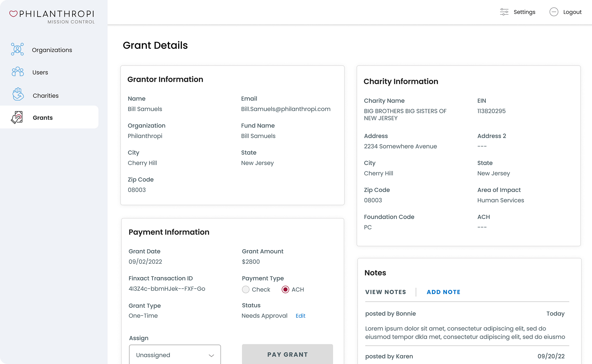Click the Assign dropdown chevron arrow
This screenshot has width=592, height=364.
click(211, 356)
